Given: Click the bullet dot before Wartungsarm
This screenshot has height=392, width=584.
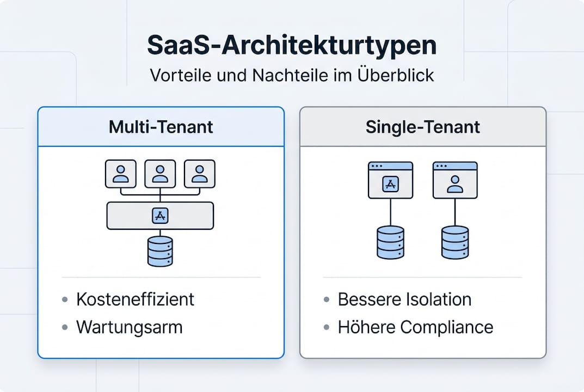Looking at the screenshot, I should tap(66, 327).
